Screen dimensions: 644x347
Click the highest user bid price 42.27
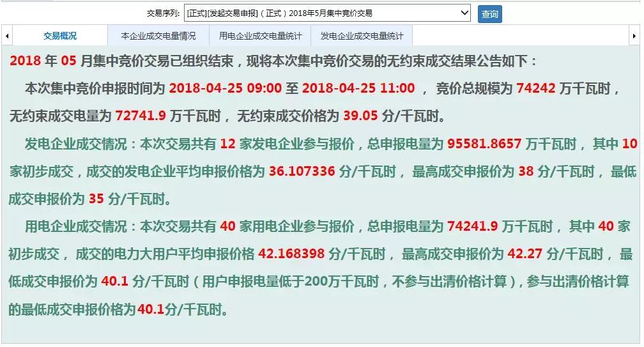pos(525,254)
